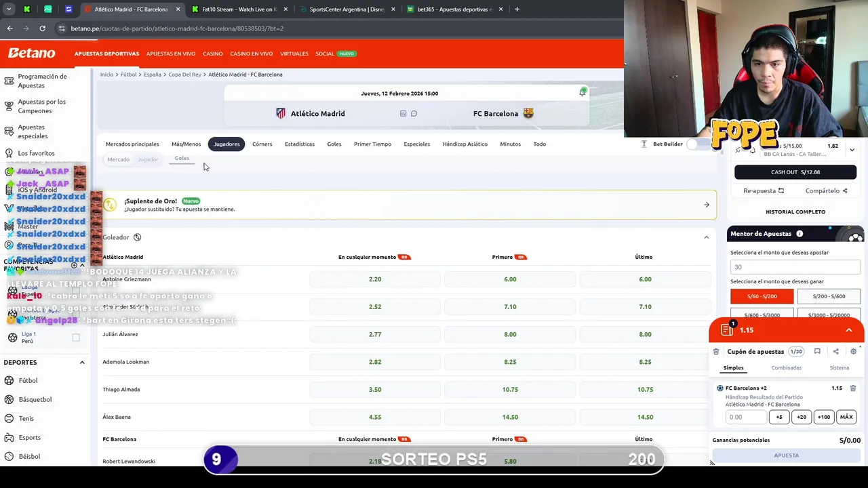Select the Combinadas coupon tab
The width and height of the screenshot is (868, 488).
point(787,367)
